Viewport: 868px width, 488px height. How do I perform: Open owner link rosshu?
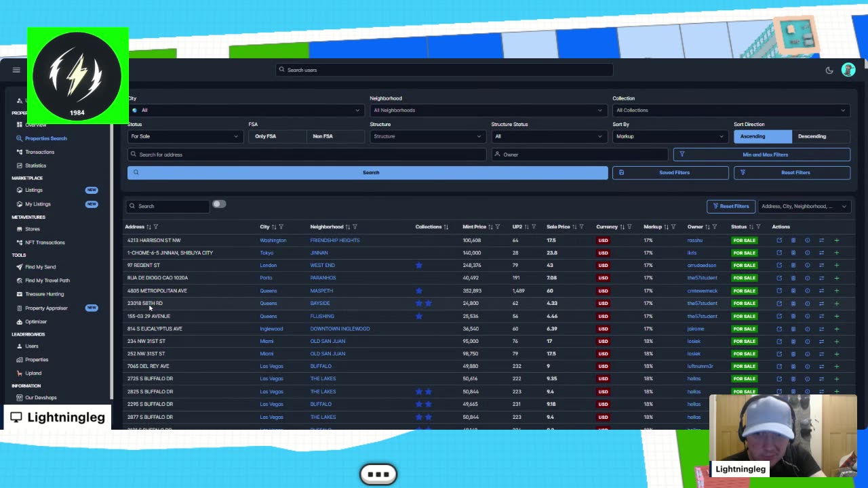click(694, 240)
